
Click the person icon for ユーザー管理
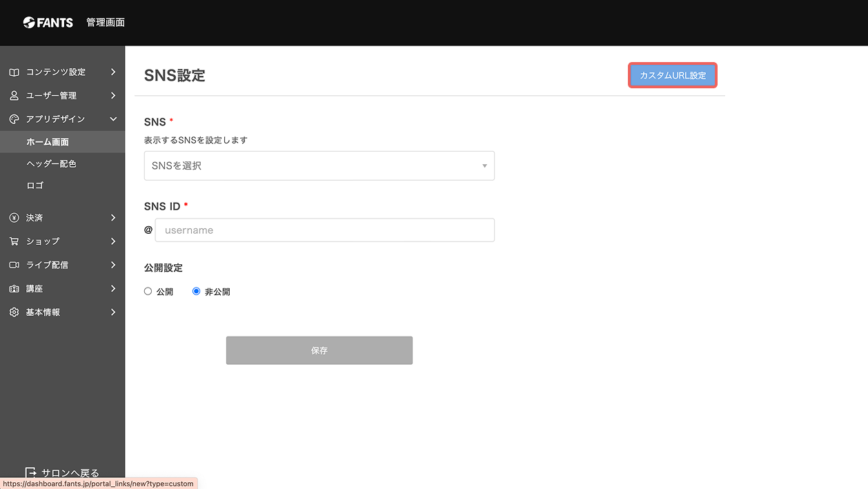pos(14,95)
